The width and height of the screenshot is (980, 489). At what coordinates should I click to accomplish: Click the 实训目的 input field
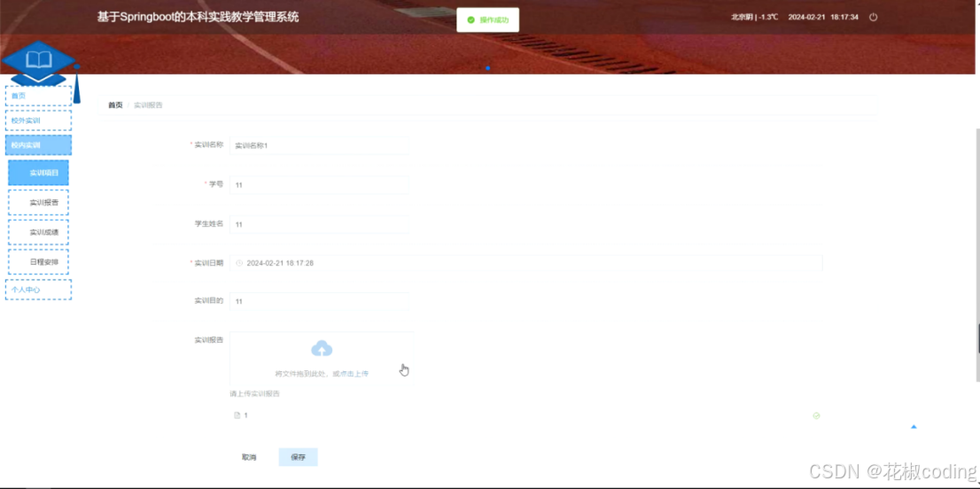tap(319, 301)
